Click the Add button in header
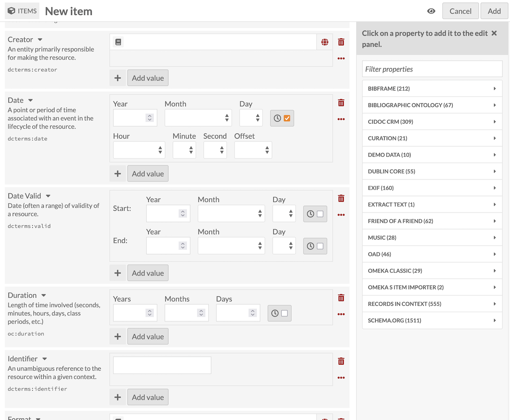This screenshot has width=510, height=420. pos(494,11)
